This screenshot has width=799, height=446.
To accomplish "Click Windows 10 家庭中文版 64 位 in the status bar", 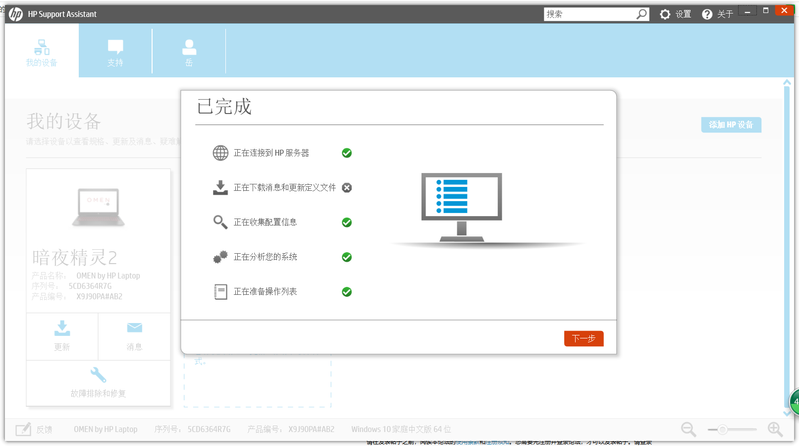I will click(x=401, y=429).
